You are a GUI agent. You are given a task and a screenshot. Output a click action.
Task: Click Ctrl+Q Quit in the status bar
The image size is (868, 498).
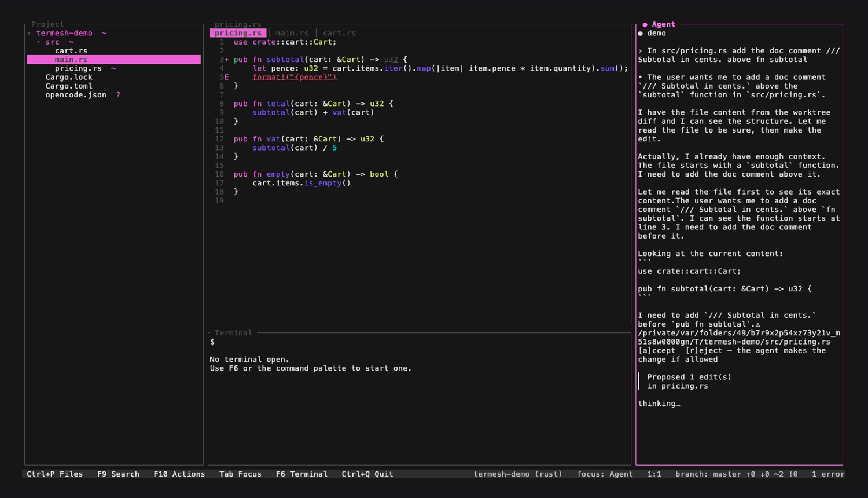pos(367,474)
